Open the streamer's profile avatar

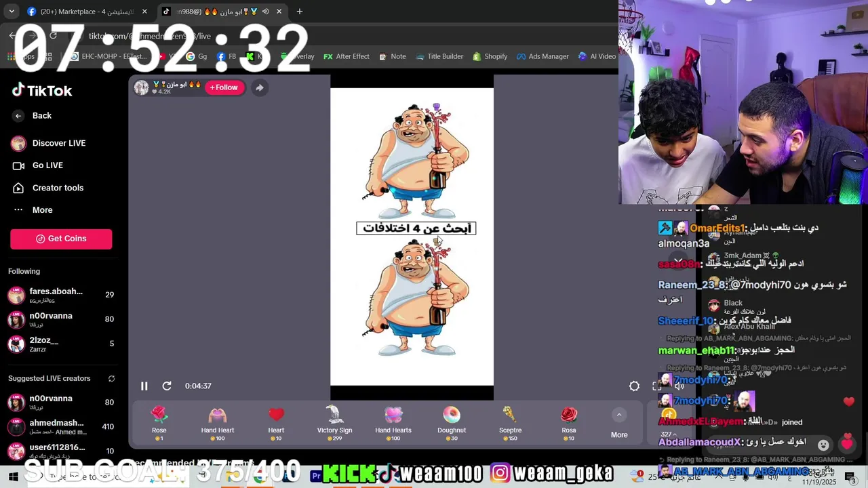point(141,87)
